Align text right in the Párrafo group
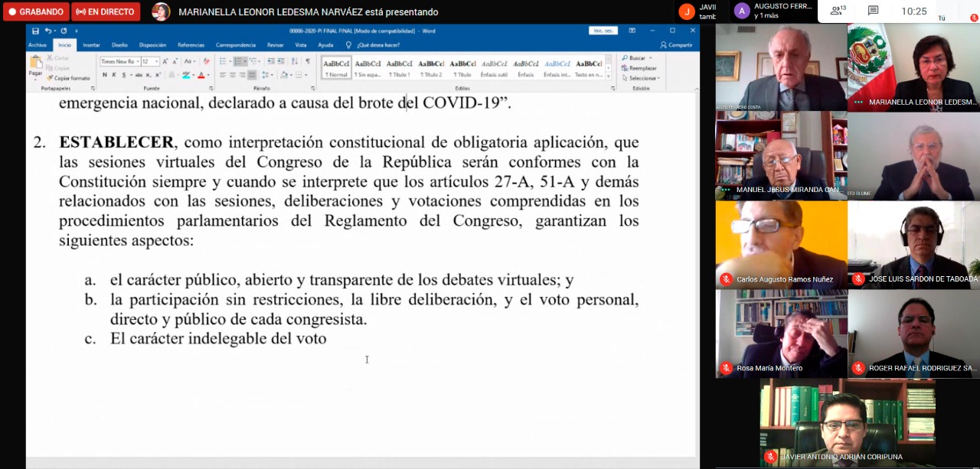The width and height of the screenshot is (980, 469). (243, 75)
